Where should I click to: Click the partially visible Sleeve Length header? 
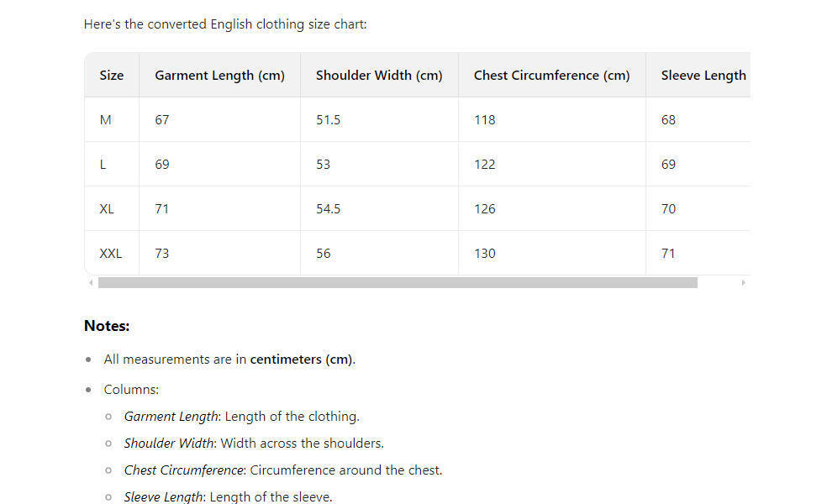[703, 76]
